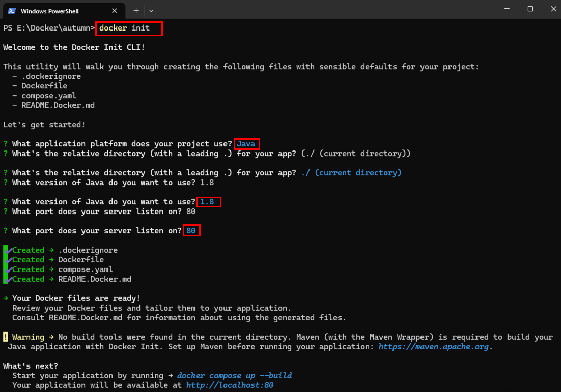Close the Windows PowerShell tab

(115, 11)
